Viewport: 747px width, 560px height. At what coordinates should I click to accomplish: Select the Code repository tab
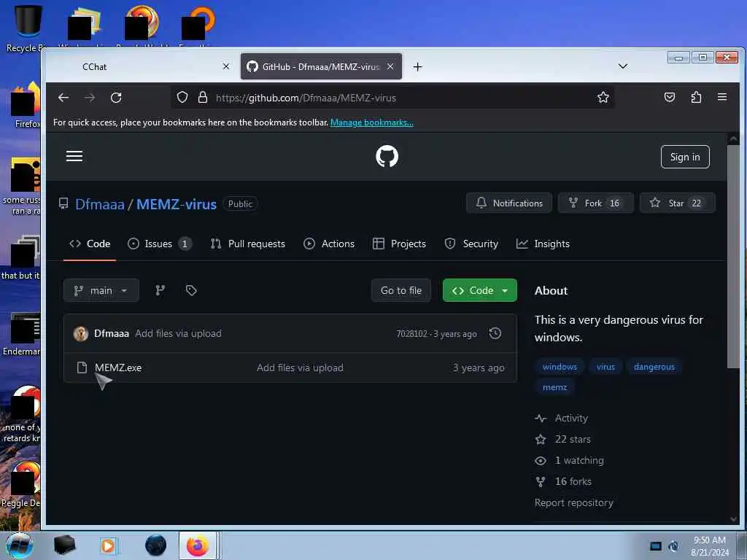tap(90, 244)
